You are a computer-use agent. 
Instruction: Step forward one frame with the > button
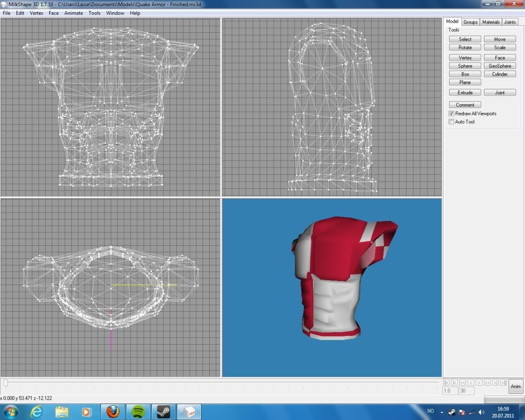point(479,382)
